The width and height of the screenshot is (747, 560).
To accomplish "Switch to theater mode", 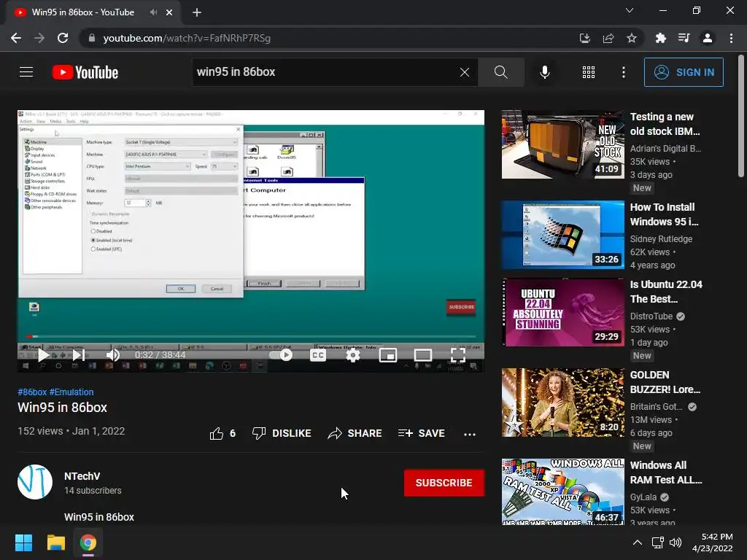I will click(x=423, y=355).
